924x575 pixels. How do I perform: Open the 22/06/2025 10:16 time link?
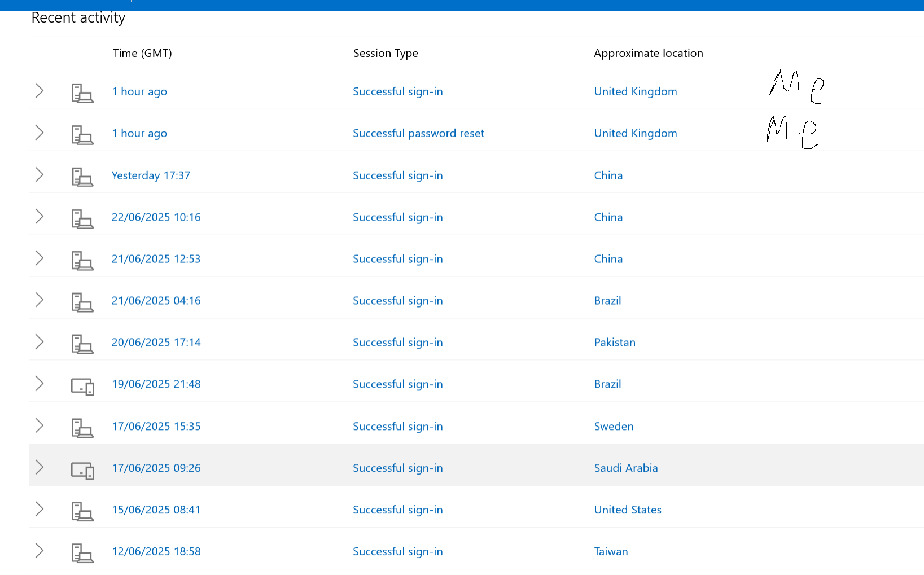156,217
